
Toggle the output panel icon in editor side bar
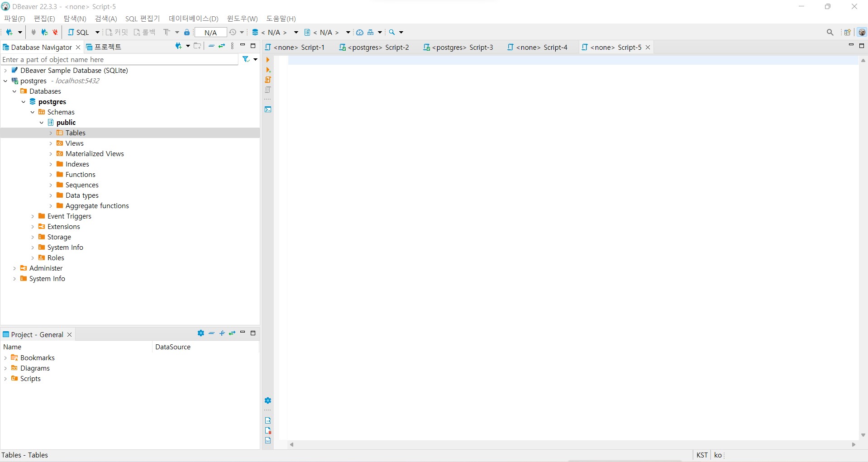point(268,420)
